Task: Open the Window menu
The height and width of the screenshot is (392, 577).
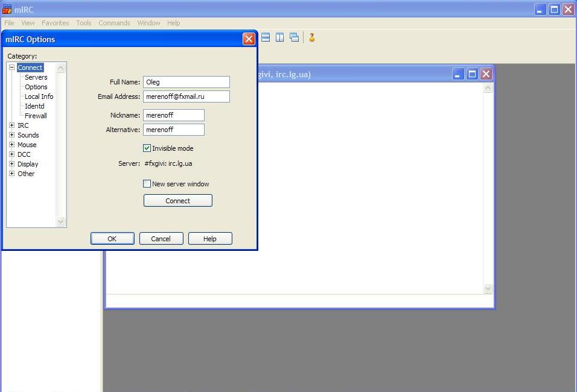Action: 148,23
